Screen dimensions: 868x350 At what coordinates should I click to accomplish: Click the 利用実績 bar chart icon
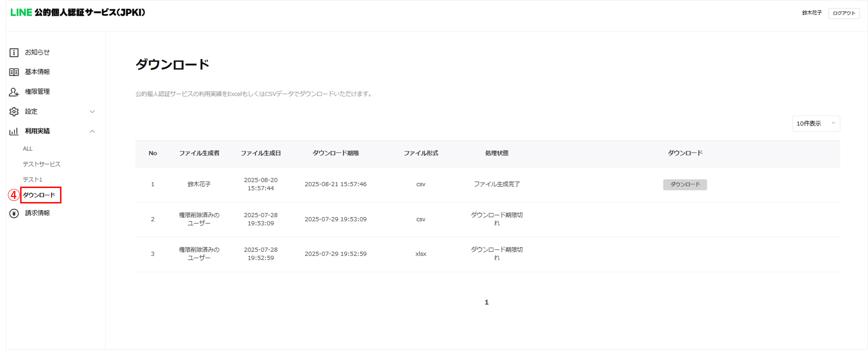[14, 131]
